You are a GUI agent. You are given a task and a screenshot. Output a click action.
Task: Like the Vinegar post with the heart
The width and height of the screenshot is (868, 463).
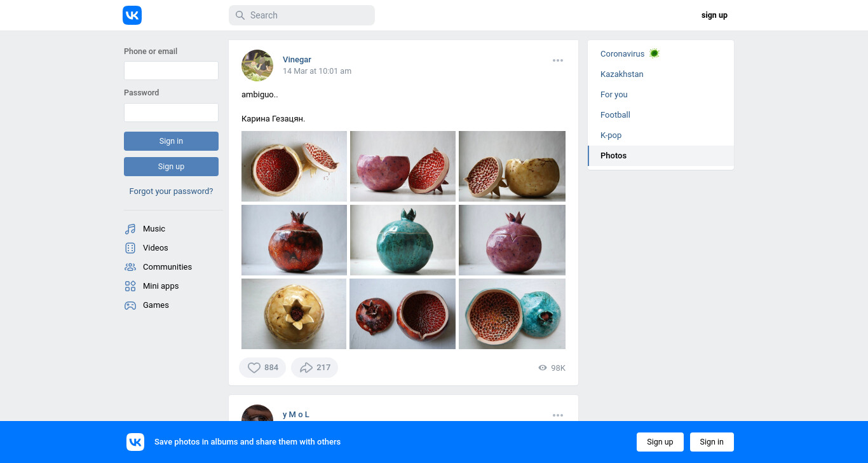point(262,368)
